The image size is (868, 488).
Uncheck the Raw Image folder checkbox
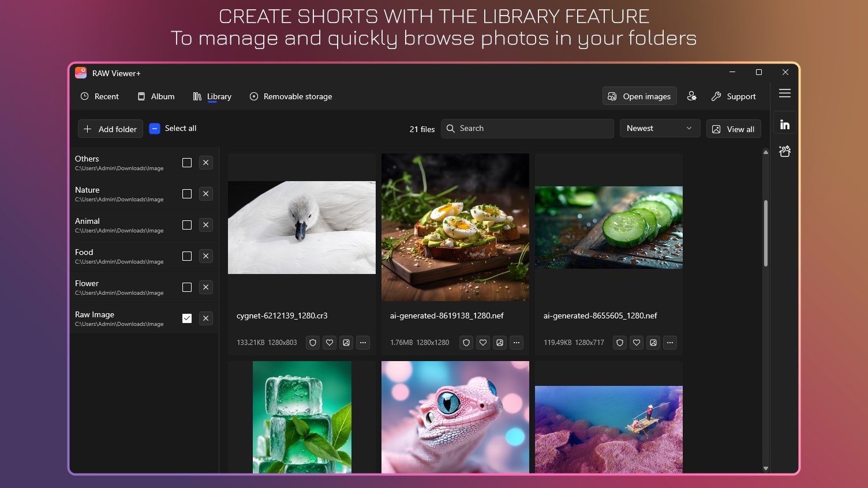(x=187, y=318)
